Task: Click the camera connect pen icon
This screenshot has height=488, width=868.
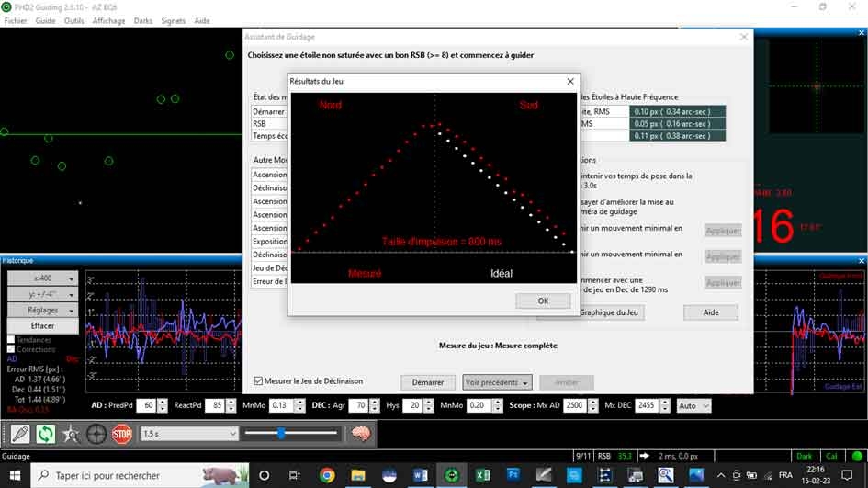Action: coord(20,434)
